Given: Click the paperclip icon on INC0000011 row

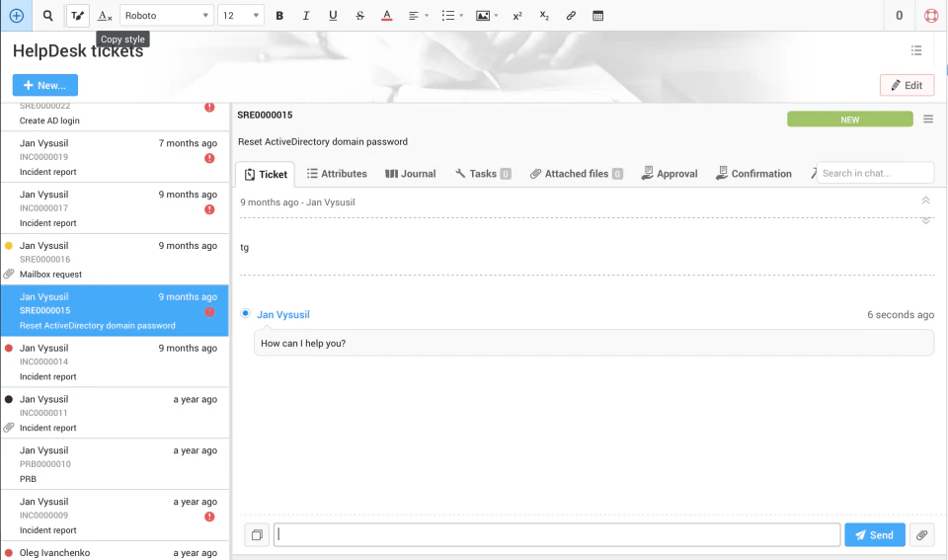Looking at the screenshot, I should pyautogui.click(x=9, y=428).
